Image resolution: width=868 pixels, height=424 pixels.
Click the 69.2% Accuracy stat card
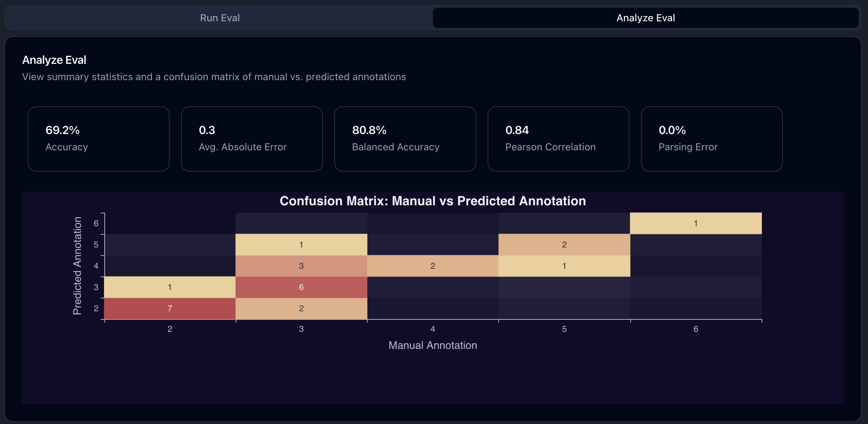pos(99,139)
